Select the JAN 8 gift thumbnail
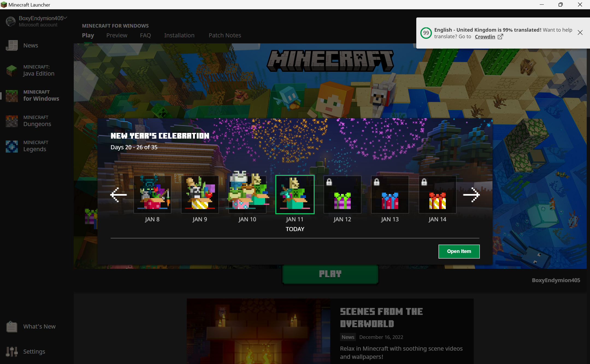This screenshot has height=364, width=590. 152,195
